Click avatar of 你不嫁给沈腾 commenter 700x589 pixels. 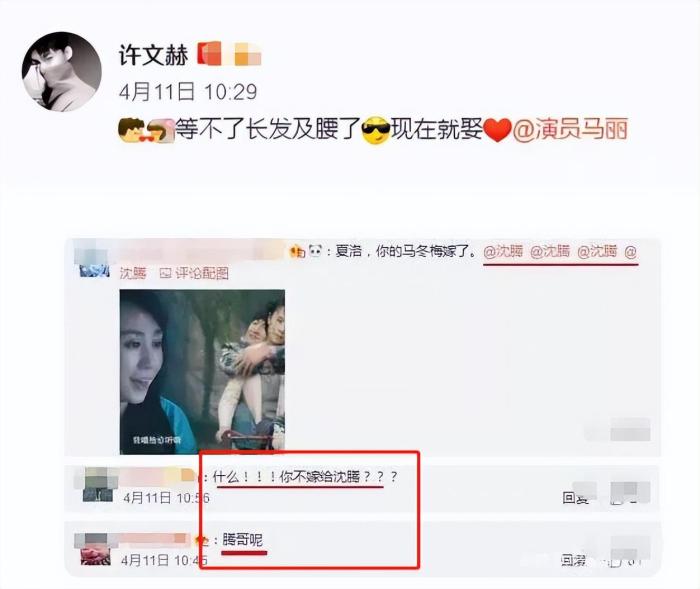[x=98, y=486]
